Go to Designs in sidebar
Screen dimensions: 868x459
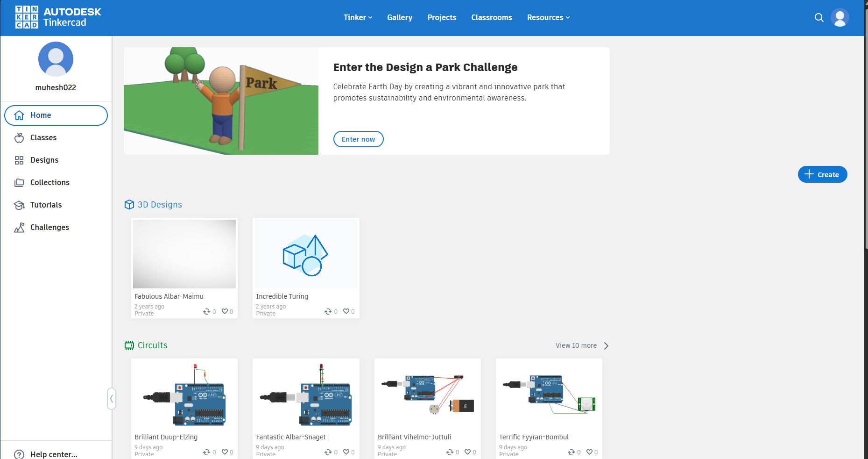56,160
